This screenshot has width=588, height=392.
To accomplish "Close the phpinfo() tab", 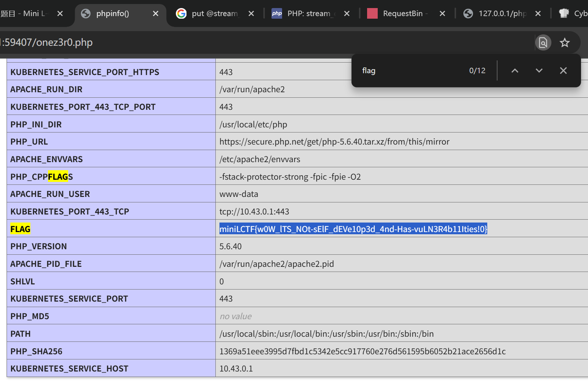I will pyautogui.click(x=156, y=14).
